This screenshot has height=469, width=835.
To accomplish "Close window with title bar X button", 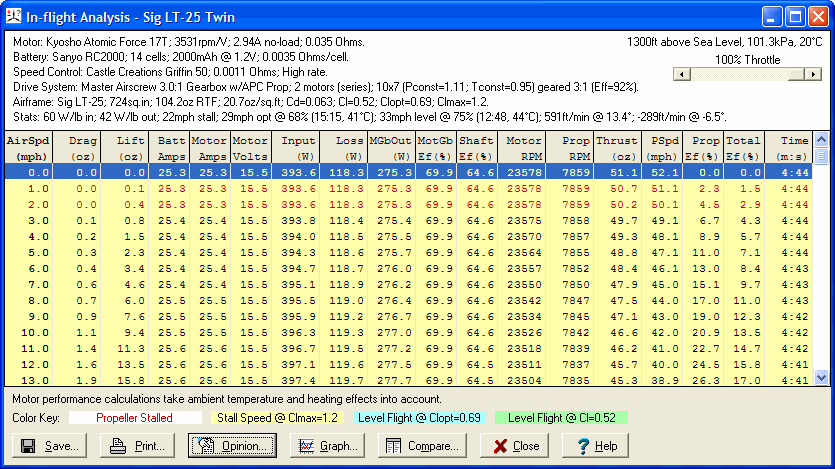I will click(818, 17).
